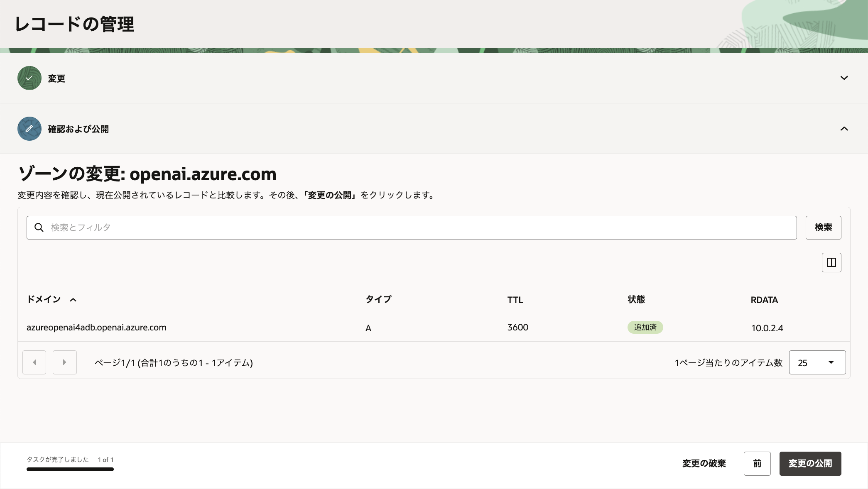Click the blue pencil step icon for 確認および公開
The height and width of the screenshot is (489, 868).
click(x=29, y=129)
